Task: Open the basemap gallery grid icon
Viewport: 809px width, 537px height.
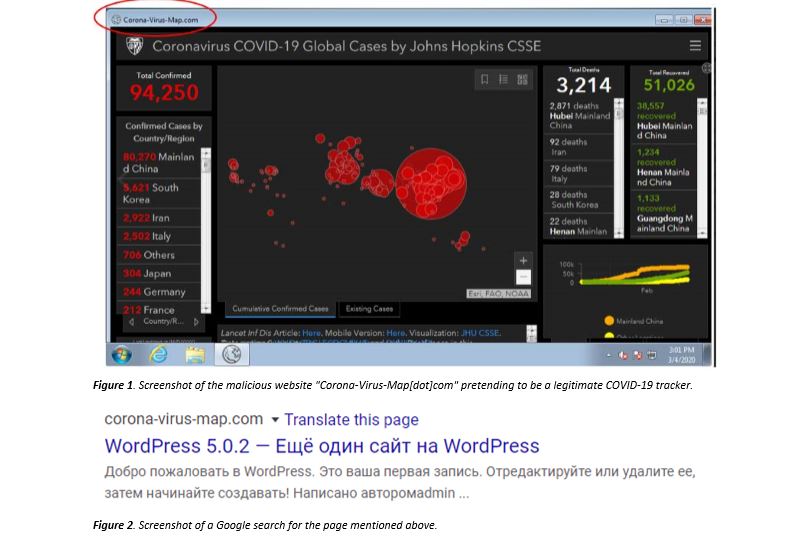Action: [x=522, y=79]
